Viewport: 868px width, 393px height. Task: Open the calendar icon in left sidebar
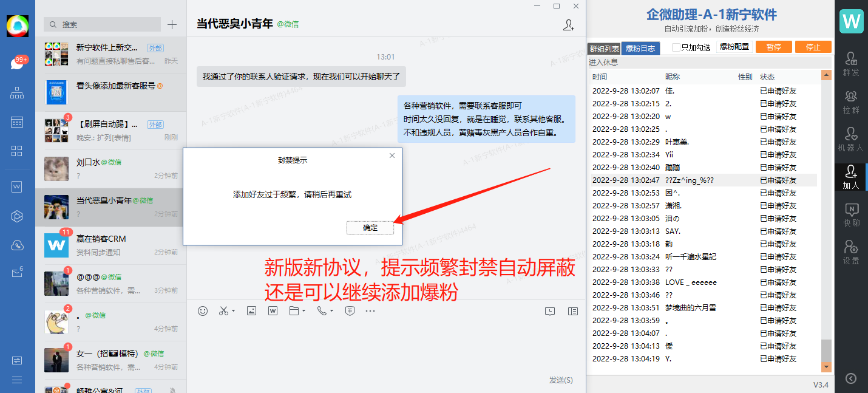(17, 122)
